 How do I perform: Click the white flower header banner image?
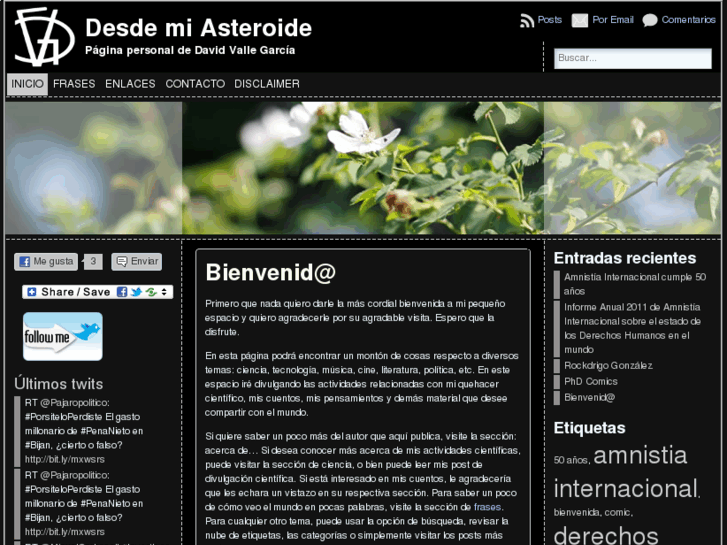coord(363,168)
